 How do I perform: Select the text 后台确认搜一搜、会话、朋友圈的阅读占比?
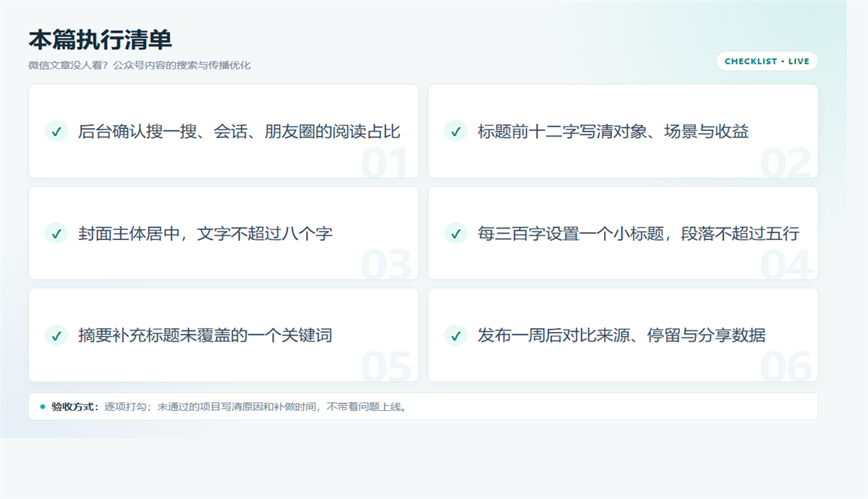[x=239, y=132]
